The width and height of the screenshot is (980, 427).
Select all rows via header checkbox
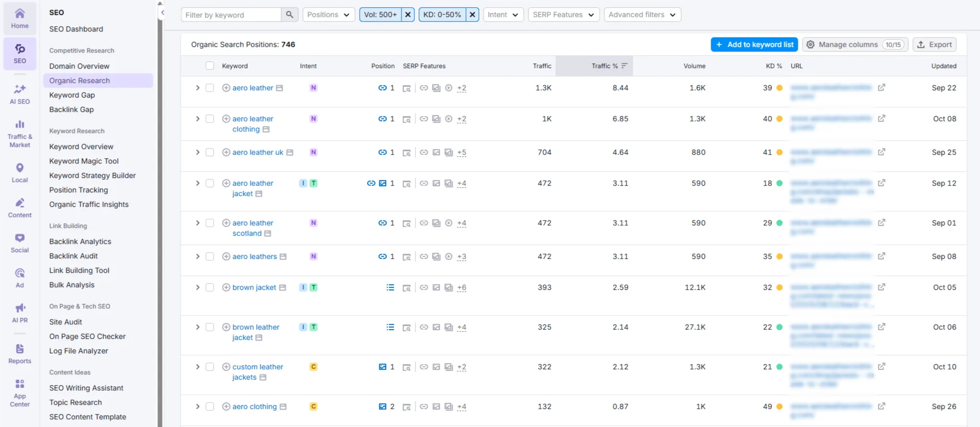pyautogui.click(x=210, y=66)
